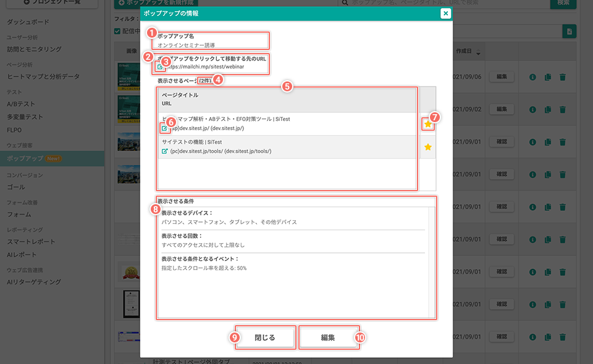Click info icon in the 2021/09/06 row

pyautogui.click(x=532, y=77)
